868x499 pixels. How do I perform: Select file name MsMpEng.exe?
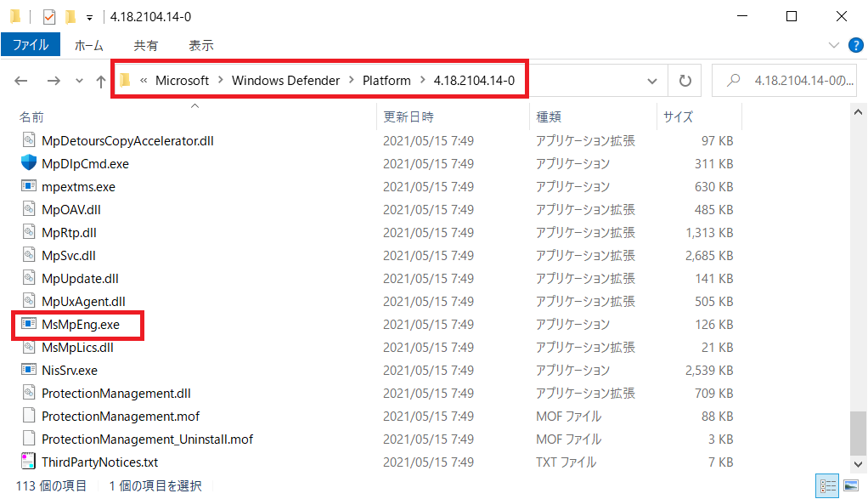tap(81, 325)
